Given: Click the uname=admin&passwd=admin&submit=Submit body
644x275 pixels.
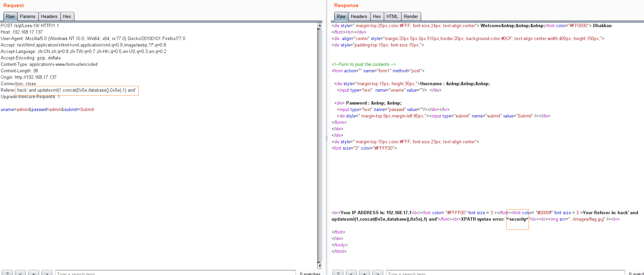Looking at the screenshot, I should click(47, 109).
